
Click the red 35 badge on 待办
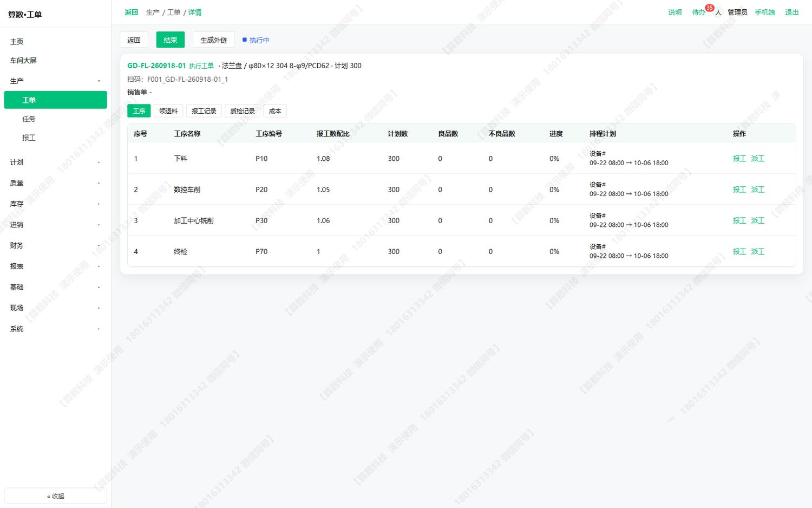pyautogui.click(x=709, y=8)
